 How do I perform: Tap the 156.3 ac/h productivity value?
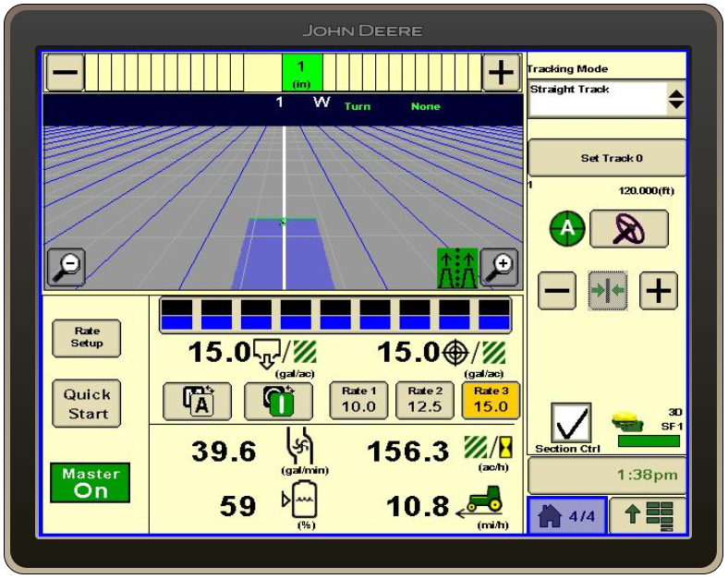click(x=407, y=451)
